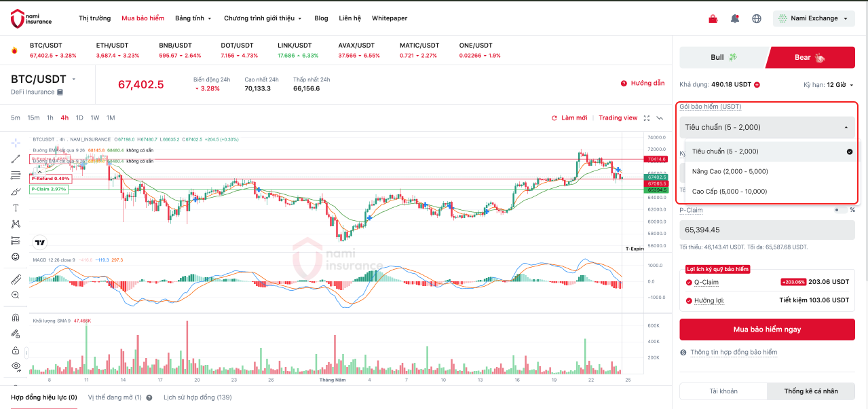The image size is (868, 409).
Task: Select the 1D timeframe
Action: 79,118
